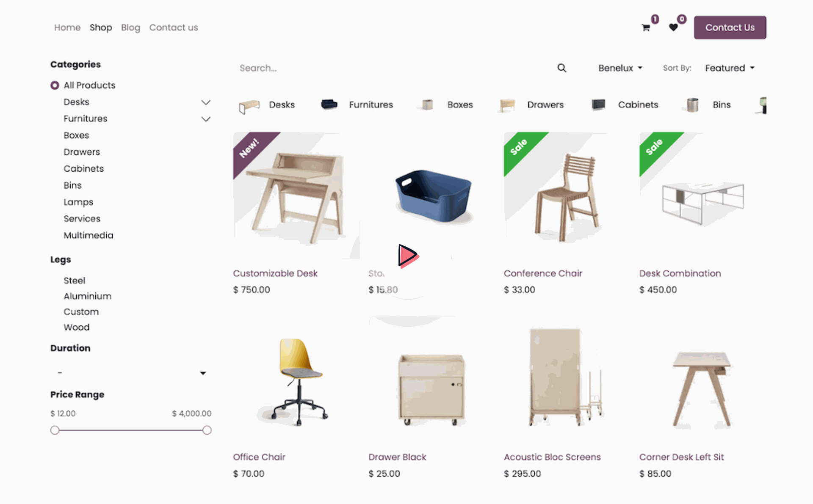Open the Featured sort dropdown
813x504 pixels.
tap(730, 68)
